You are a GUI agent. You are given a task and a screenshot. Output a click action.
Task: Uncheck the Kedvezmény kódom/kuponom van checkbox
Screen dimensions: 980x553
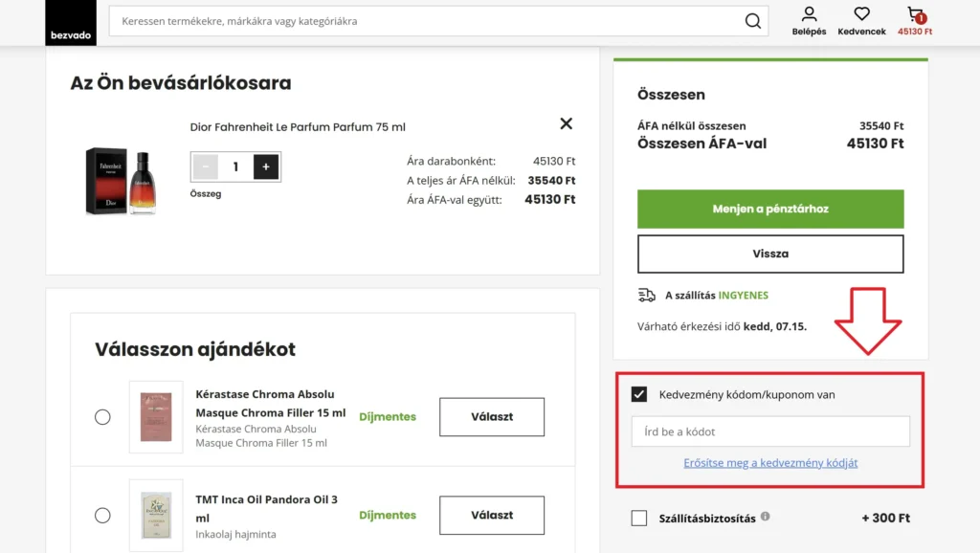click(x=638, y=394)
